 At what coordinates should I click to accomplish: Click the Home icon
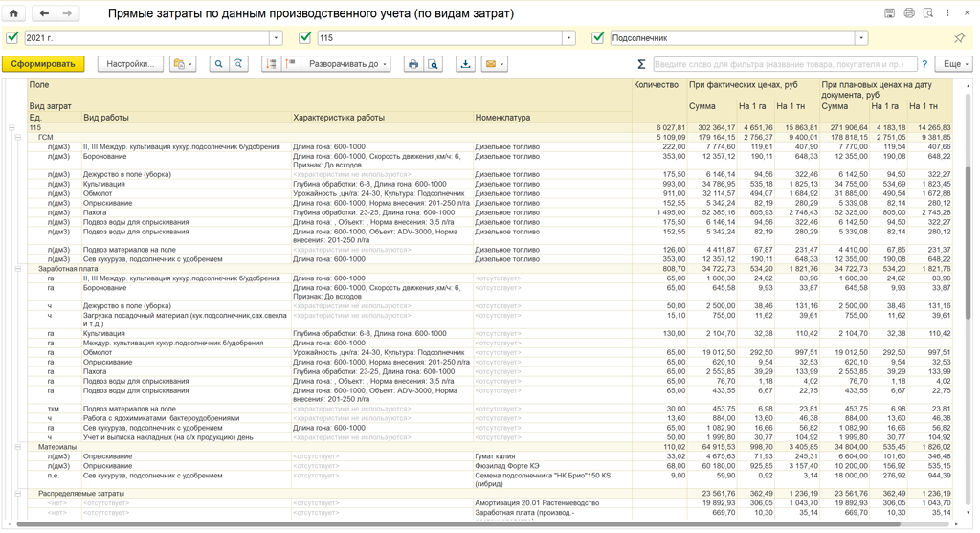(x=13, y=13)
